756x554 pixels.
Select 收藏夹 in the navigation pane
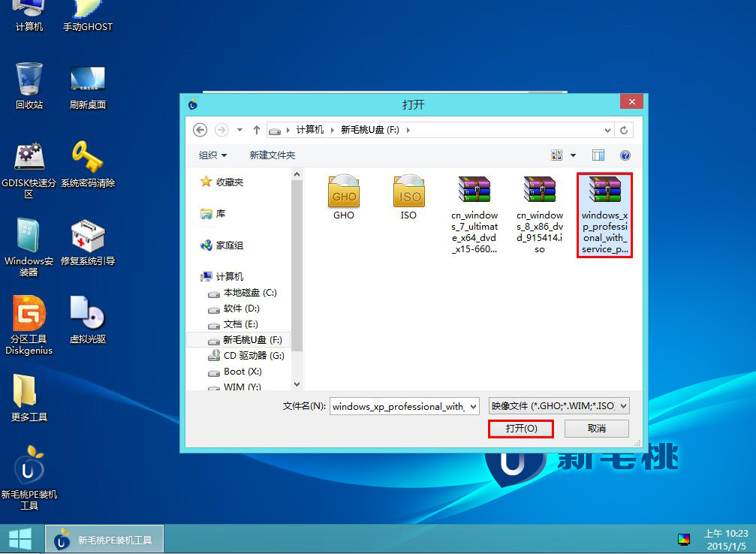tap(221, 182)
